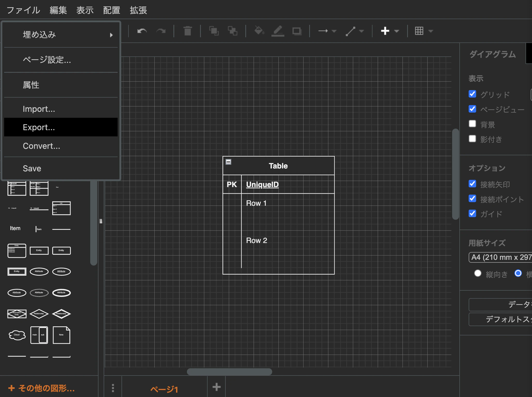Toggle the shadow icon in toolbar
This screenshot has width=532, height=397.
(297, 31)
